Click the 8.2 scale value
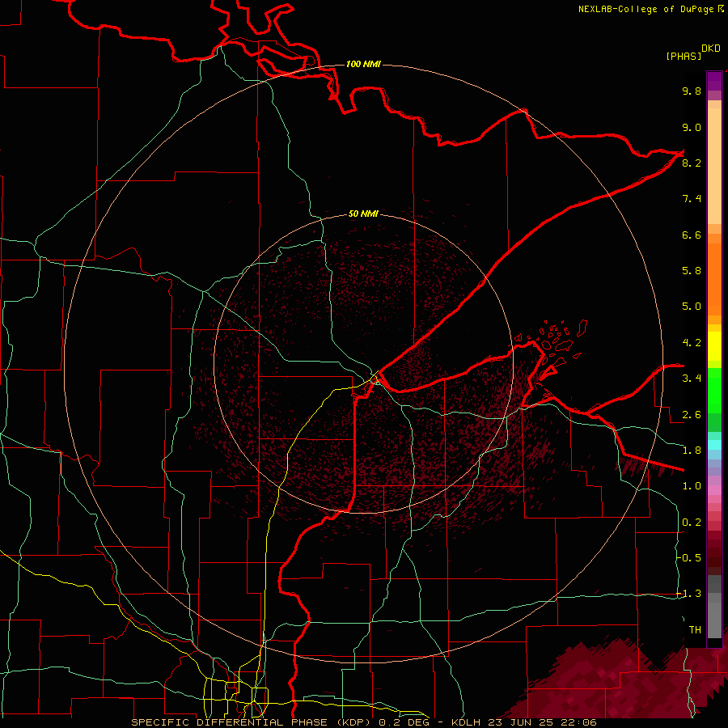 [692, 163]
